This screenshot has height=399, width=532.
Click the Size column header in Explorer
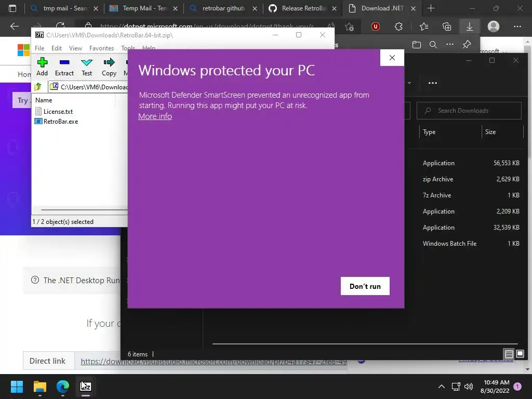[490, 132]
